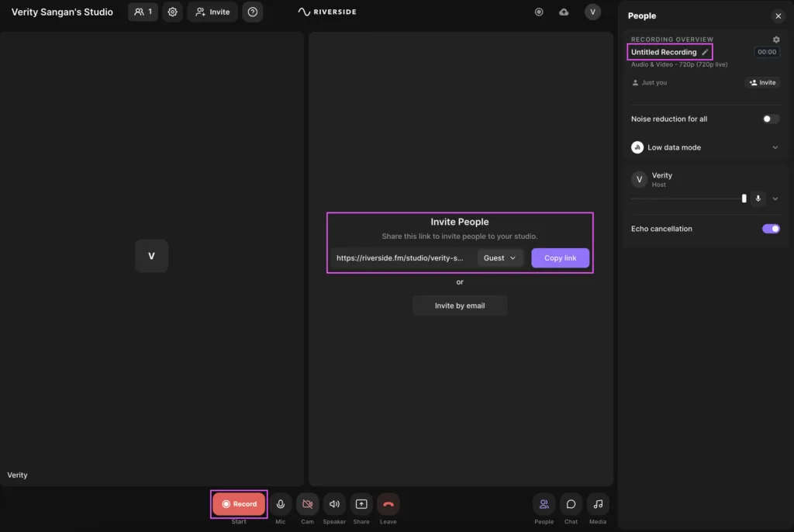The width and height of the screenshot is (794, 532).
Task: Click 'Audio & Video - 720p' text
Action: (x=679, y=64)
